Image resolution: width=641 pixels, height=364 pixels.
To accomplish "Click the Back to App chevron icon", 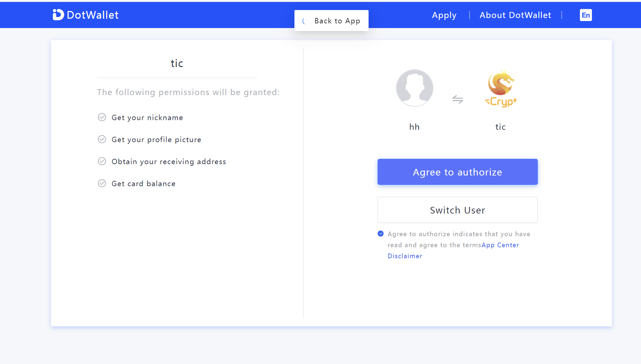I will (303, 21).
